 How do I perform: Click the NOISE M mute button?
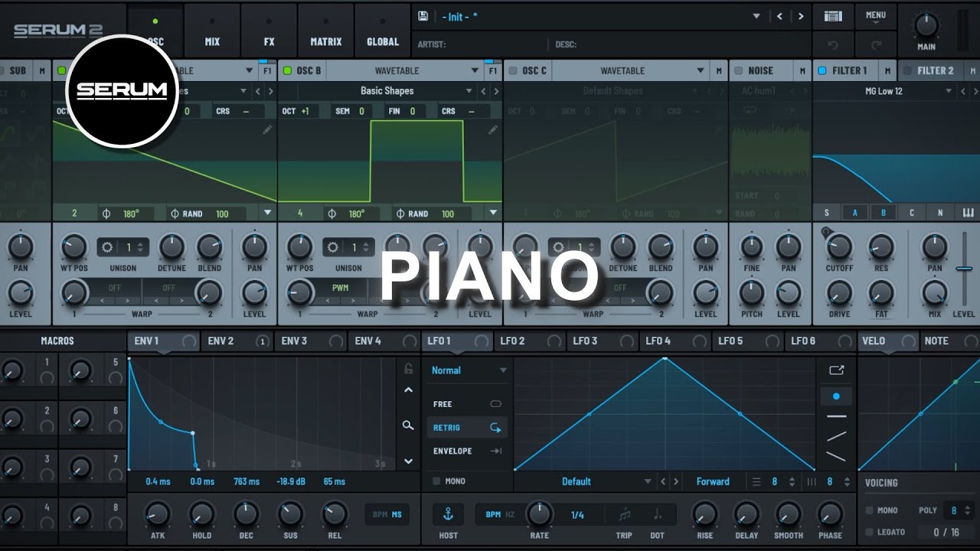click(x=802, y=70)
